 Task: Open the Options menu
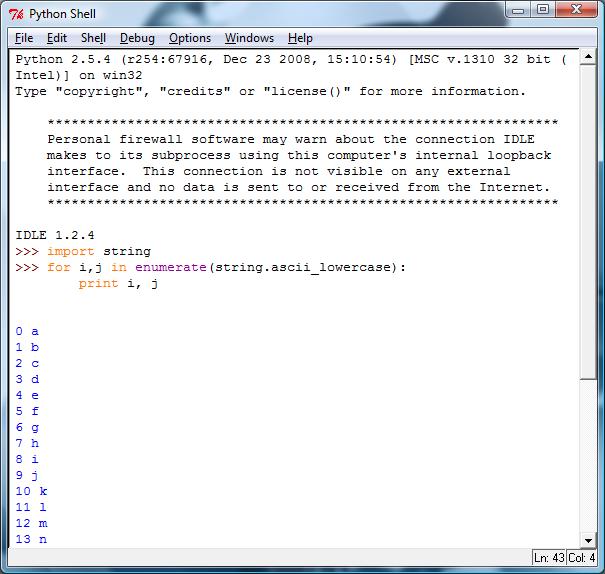pos(190,38)
